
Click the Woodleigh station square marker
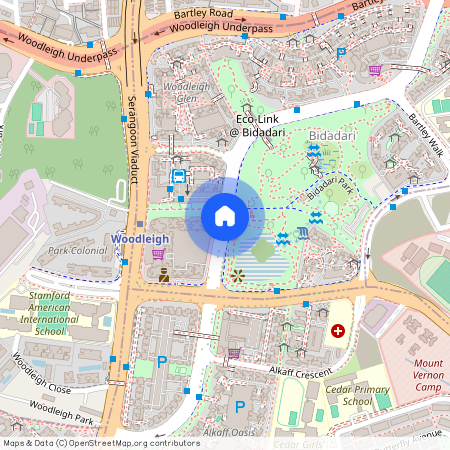[140, 224]
